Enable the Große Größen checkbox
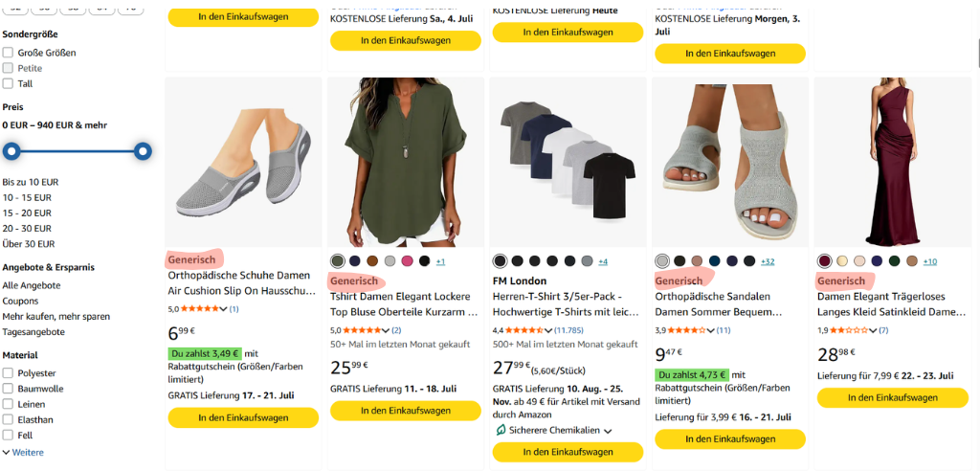 pos(8,53)
